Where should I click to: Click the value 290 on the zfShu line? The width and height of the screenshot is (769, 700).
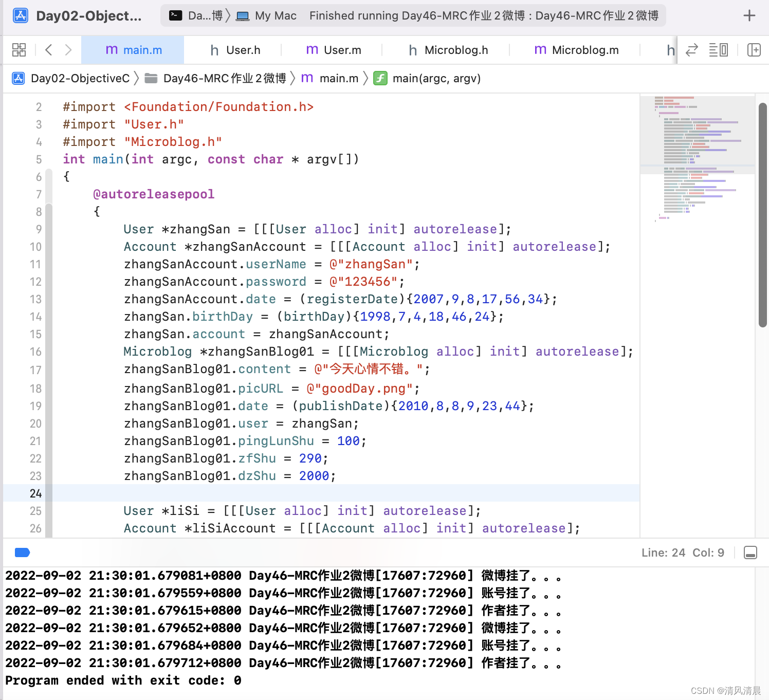(x=310, y=458)
